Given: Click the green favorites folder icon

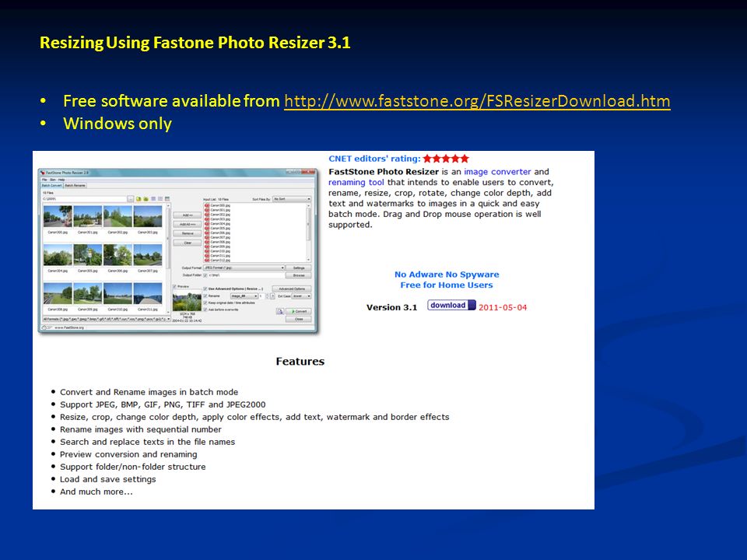Looking at the screenshot, I should [146, 199].
